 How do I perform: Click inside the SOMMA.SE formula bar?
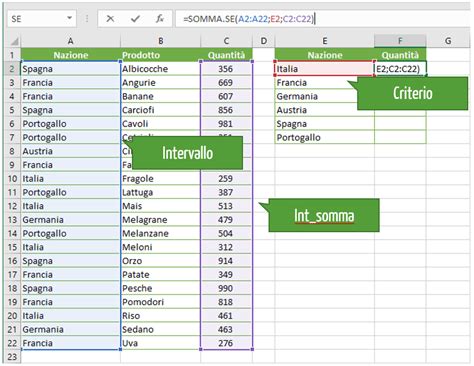(323, 19)
